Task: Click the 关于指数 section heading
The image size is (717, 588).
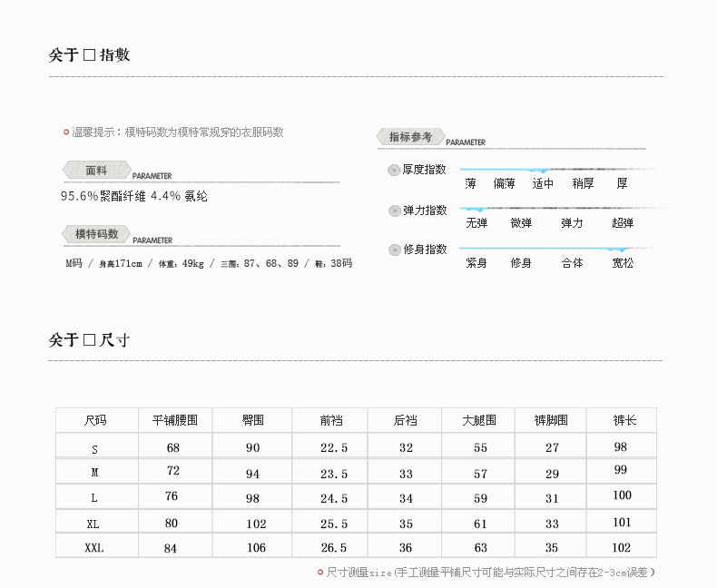Action: [x=89, y=54]
